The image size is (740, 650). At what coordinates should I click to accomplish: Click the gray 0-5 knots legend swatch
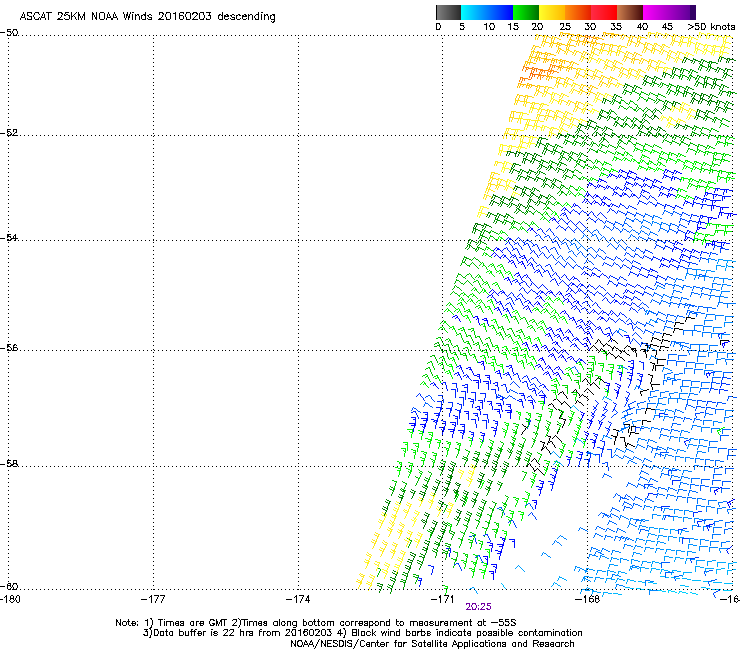pos(448,12)
